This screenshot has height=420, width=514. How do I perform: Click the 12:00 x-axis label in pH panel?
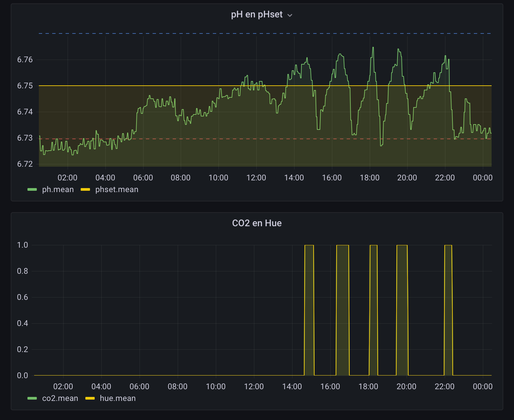256,178
